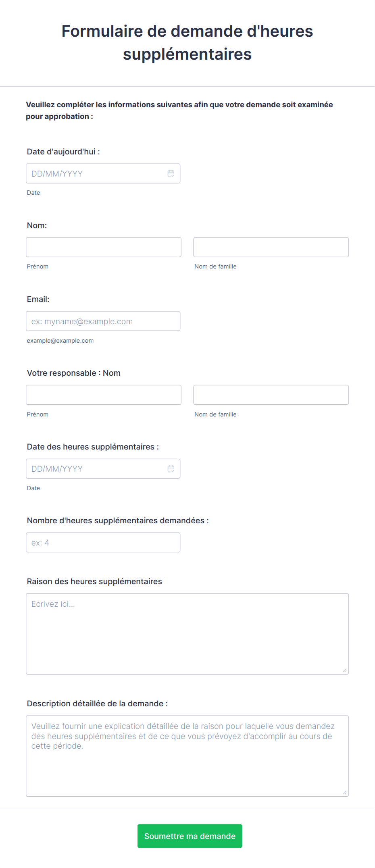The width and height of the screenshot is (375, 868).
Task: Click the Email: field label
Action: 38,299
